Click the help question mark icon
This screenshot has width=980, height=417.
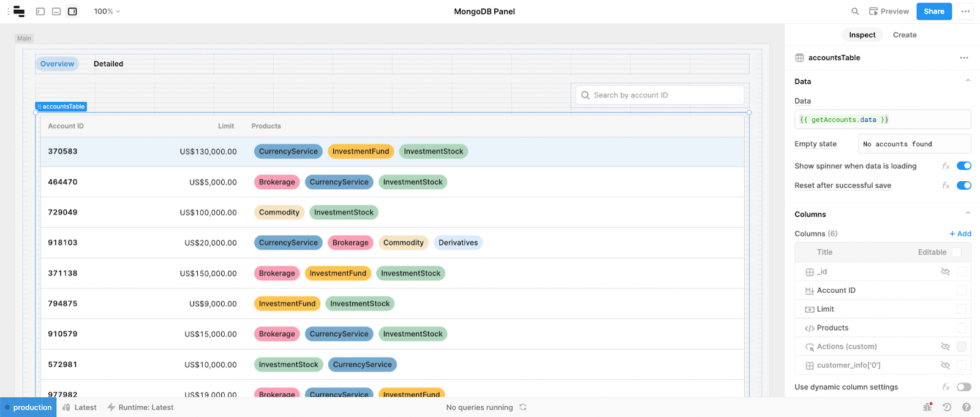pyautogui.click(x=967, y=407)
